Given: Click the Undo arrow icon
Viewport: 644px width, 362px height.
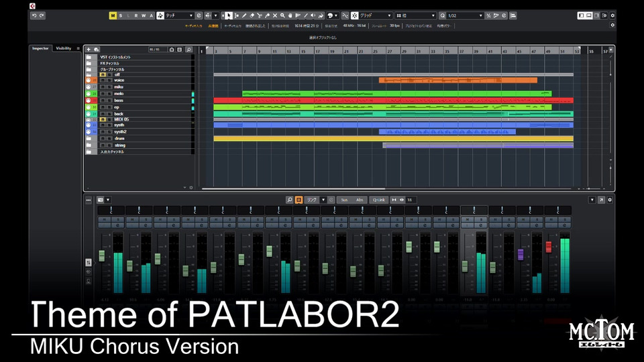Looking at the screenshot, I should [x=34, y=15].
